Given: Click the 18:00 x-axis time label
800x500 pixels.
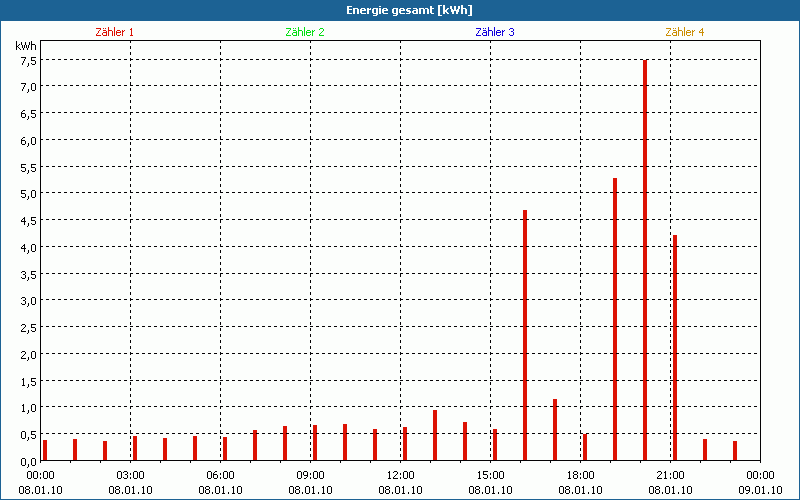Looking at the screenshot, I should [x=581, y=476].
